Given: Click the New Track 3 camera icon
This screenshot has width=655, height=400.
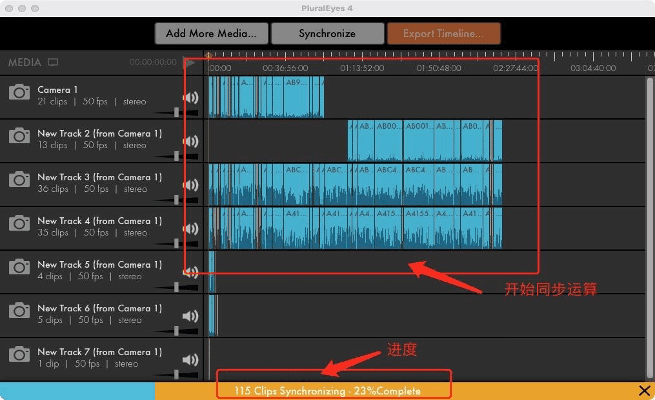Looking at the screenshot, I should (x=20, y=180).
